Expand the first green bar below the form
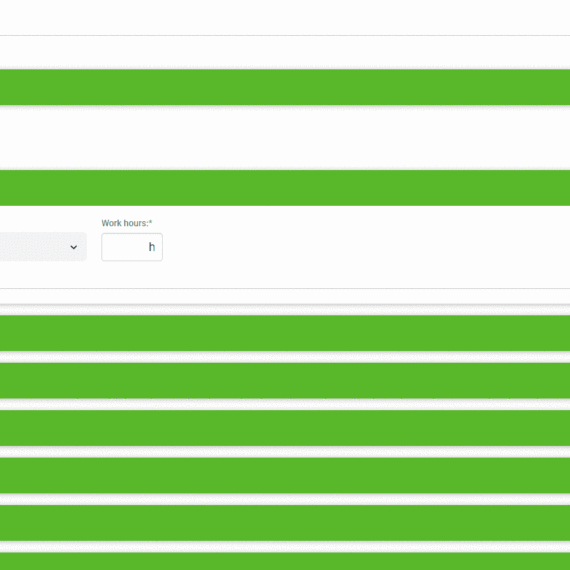 click(x=285, y=333)
